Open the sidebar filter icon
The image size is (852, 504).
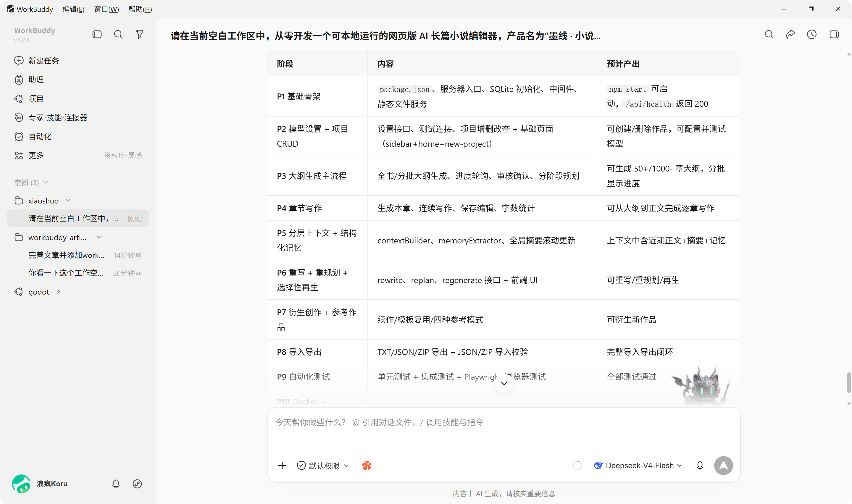[140, 34]
